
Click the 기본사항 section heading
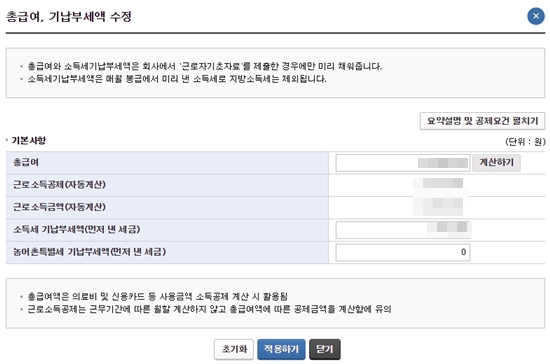coord(28,141)
